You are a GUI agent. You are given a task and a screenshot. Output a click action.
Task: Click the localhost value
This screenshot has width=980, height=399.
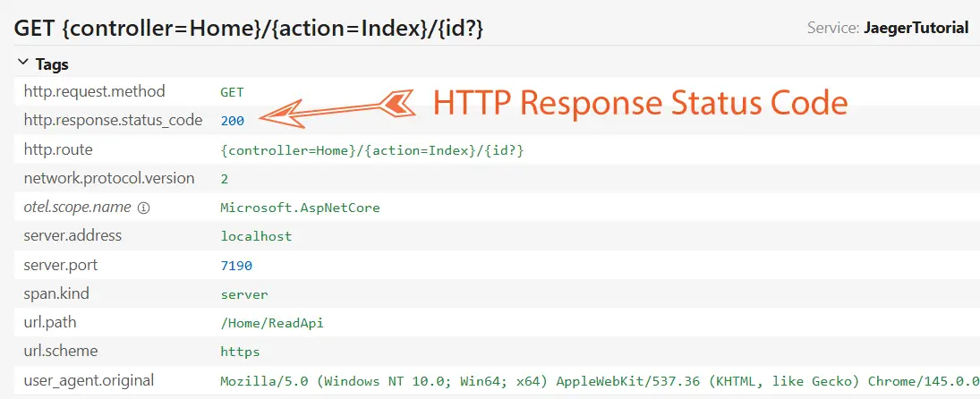tap(256, 237)
